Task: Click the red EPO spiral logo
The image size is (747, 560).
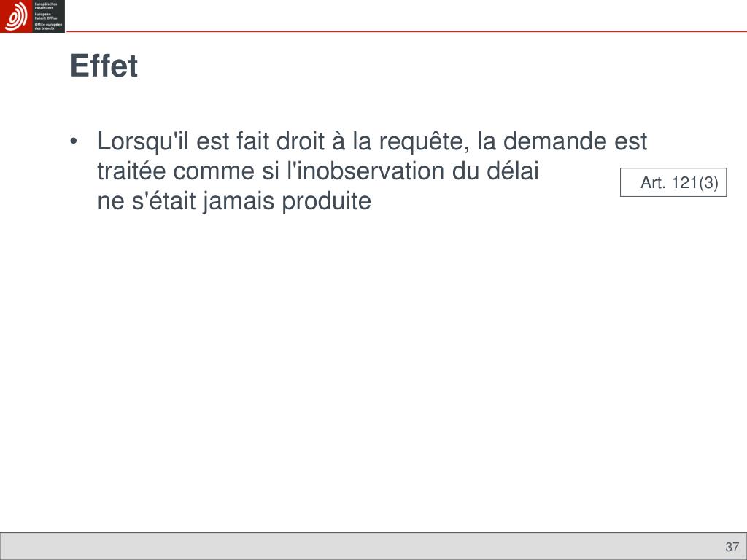Action: (16, 16)
